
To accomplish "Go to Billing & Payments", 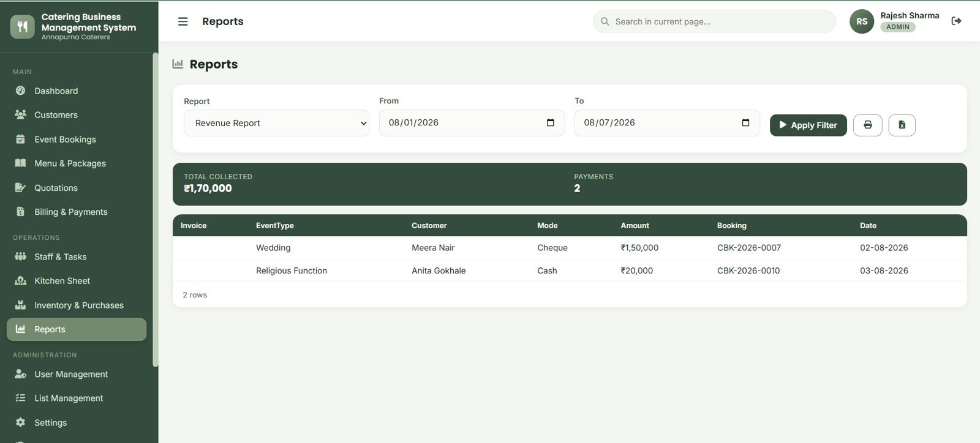I will [x=77, y=212].
